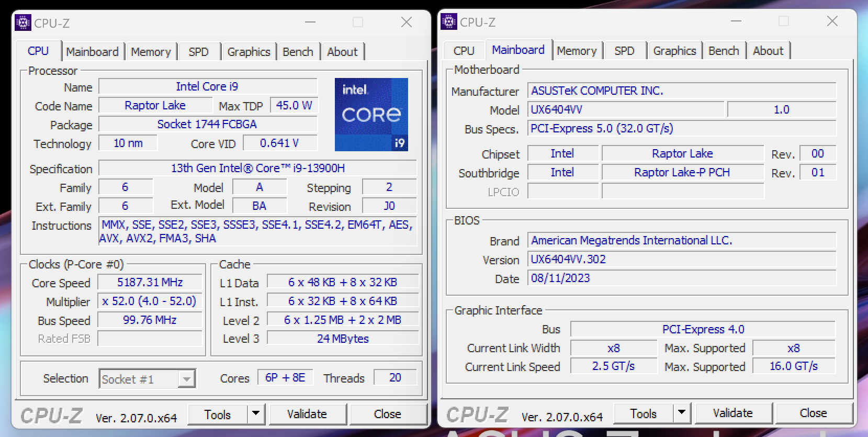Click Validate button in left window

click(307, 414)
